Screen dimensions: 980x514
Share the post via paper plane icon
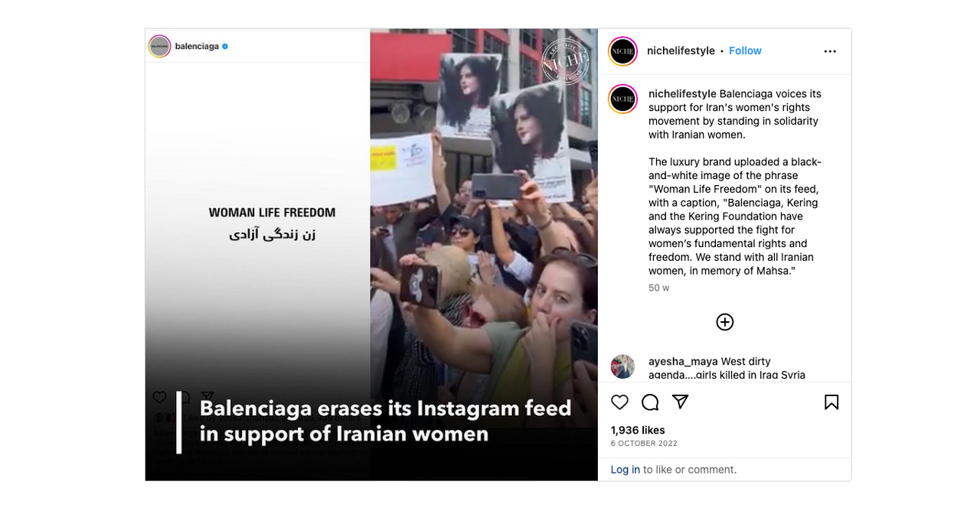click(680, 402)
